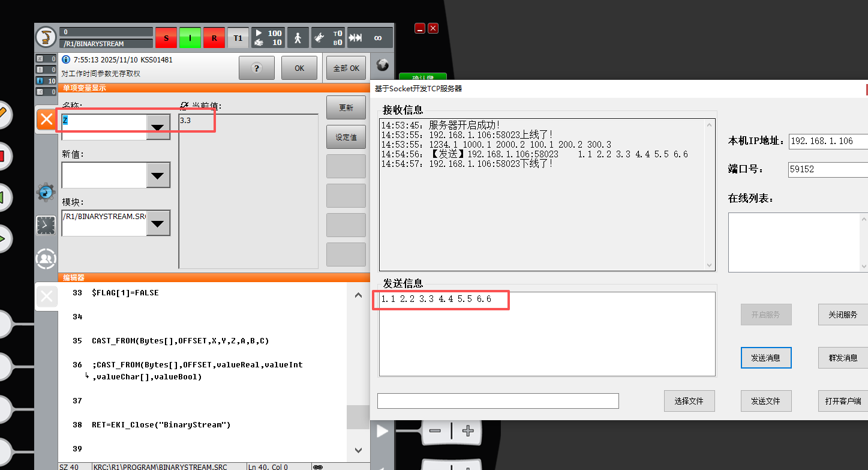Screen dimensions: 868x470
Task: Close variable display with orange X
Action: pyautogui.click(x=46, y=119)
